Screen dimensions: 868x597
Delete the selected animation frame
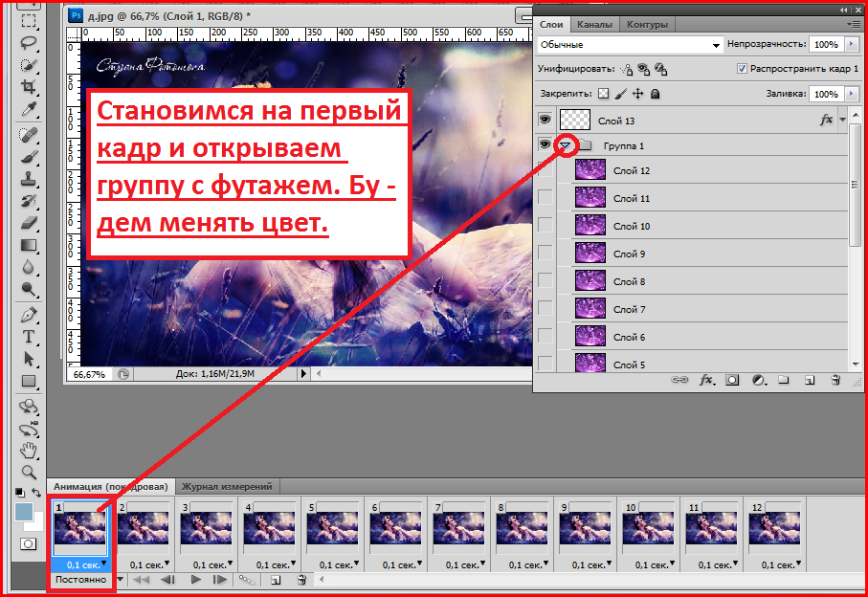click(301, 580)
